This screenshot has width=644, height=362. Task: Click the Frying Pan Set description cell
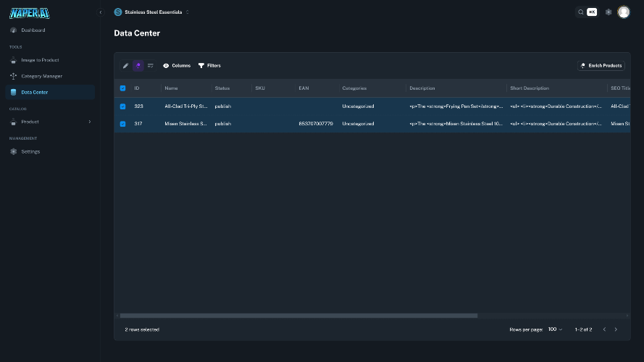(x=456, y=106)
